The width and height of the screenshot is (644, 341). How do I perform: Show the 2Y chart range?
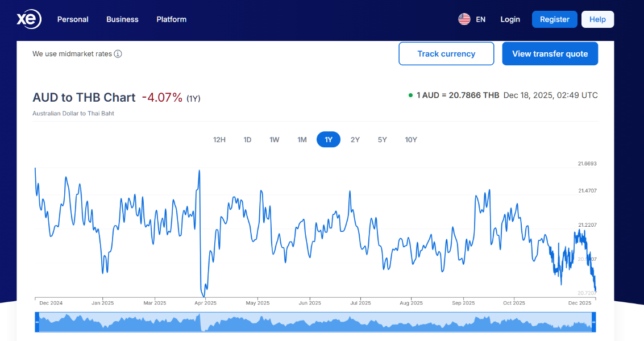click(x=355, y=140)
